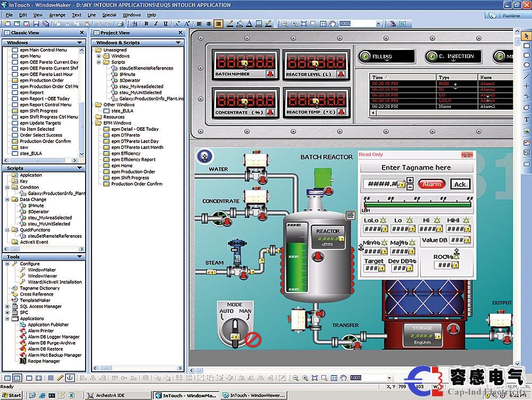Check the epm Production Order window checkbox
The width and height of the screenshot is (532, 400).
point(15,80)
